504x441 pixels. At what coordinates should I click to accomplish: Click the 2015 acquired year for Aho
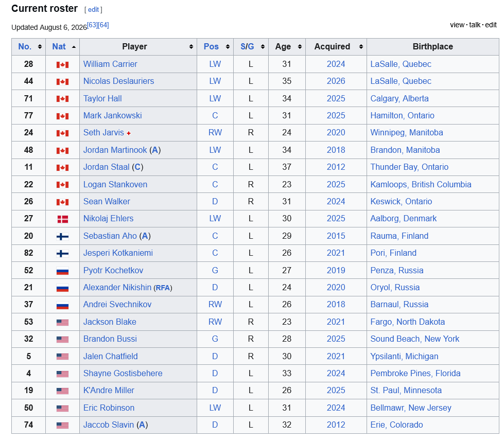click(336, 236)
